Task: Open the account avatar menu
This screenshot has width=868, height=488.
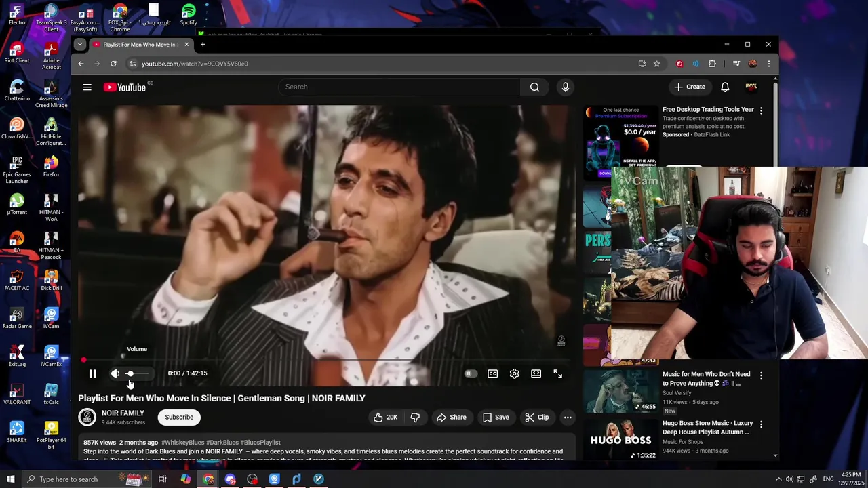Action: coord(751,87)
